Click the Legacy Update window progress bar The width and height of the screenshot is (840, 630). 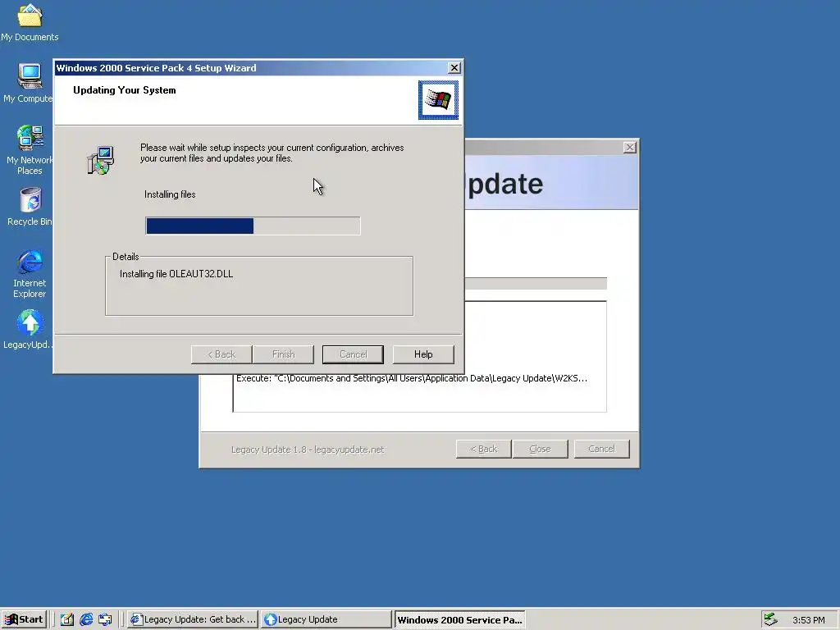[536, 283]
